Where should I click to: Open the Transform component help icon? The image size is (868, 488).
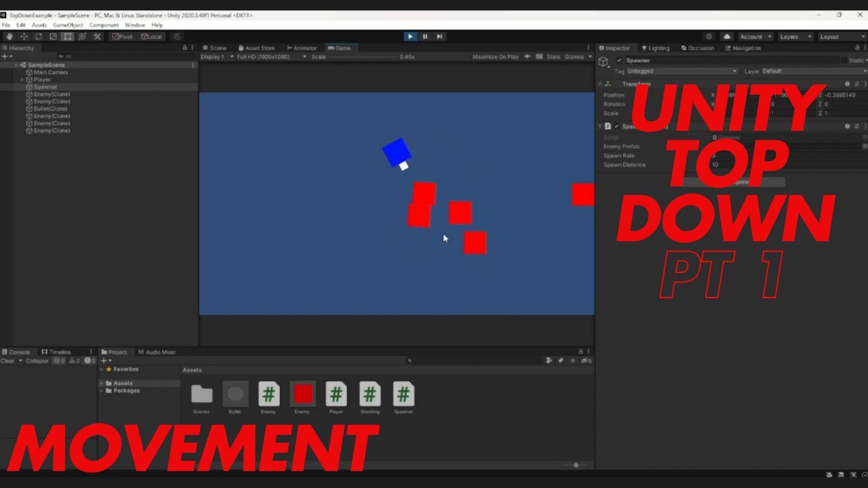pyautogui.click(x=848, y=84)
